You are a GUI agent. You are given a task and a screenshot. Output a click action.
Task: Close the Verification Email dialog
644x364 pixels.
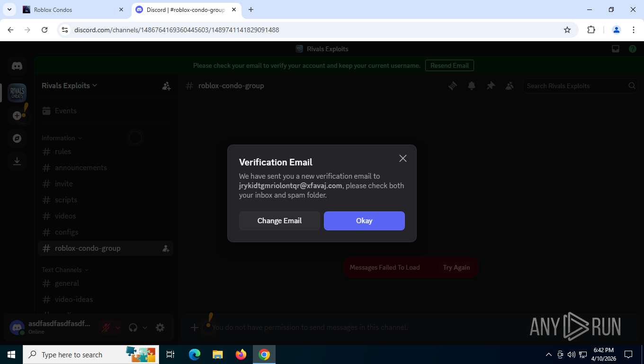click(403, 158)
